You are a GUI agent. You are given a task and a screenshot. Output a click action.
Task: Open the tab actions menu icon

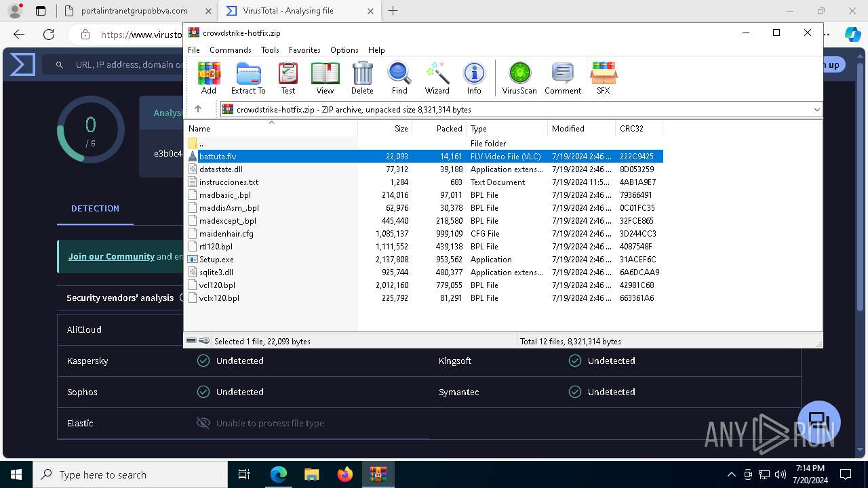click(x=41, y=11)
